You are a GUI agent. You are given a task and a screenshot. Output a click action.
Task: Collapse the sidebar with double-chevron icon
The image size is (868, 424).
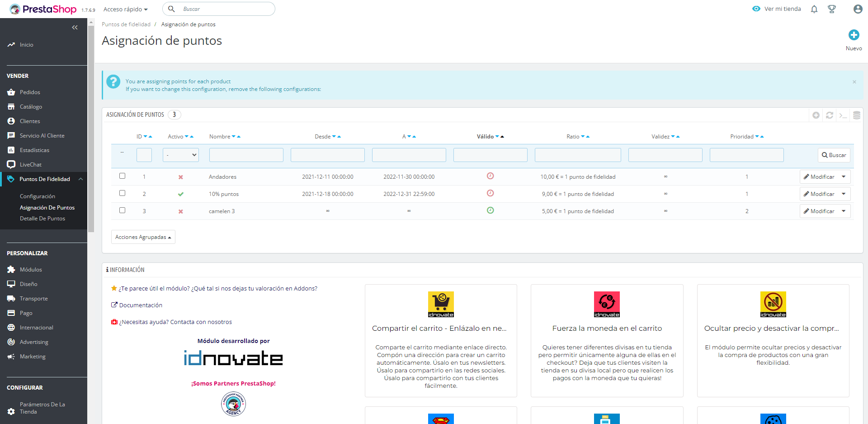75,28
